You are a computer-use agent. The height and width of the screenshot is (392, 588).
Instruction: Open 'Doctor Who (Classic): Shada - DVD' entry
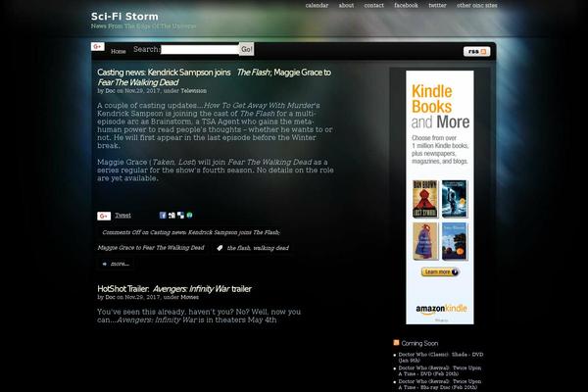tap(441, 357)
